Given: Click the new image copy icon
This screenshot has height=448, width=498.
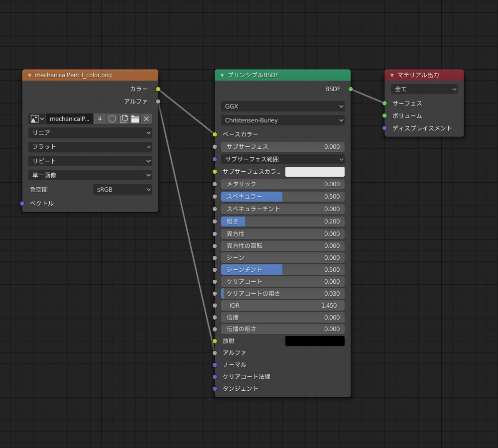Looking at the screenshot, I should click(x=124, y=119).
